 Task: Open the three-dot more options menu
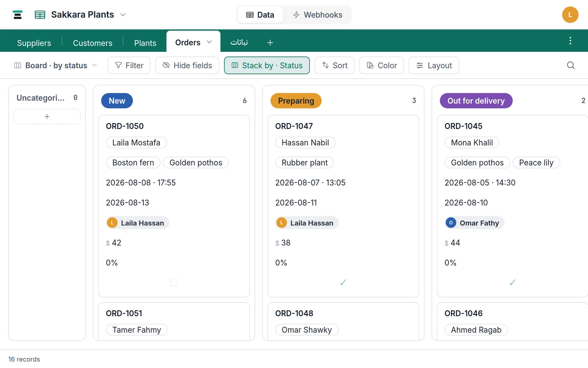point(570,41)
